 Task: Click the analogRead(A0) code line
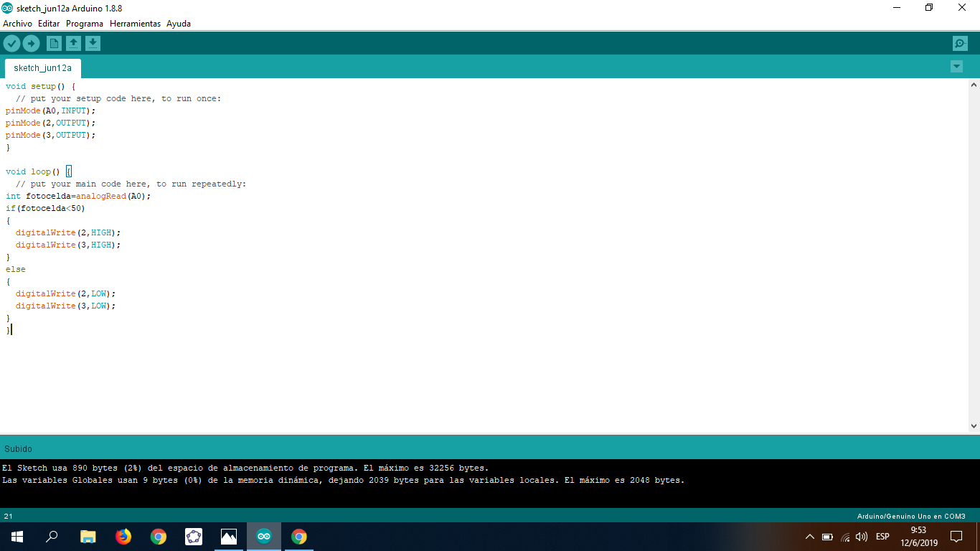click(78, 196)
